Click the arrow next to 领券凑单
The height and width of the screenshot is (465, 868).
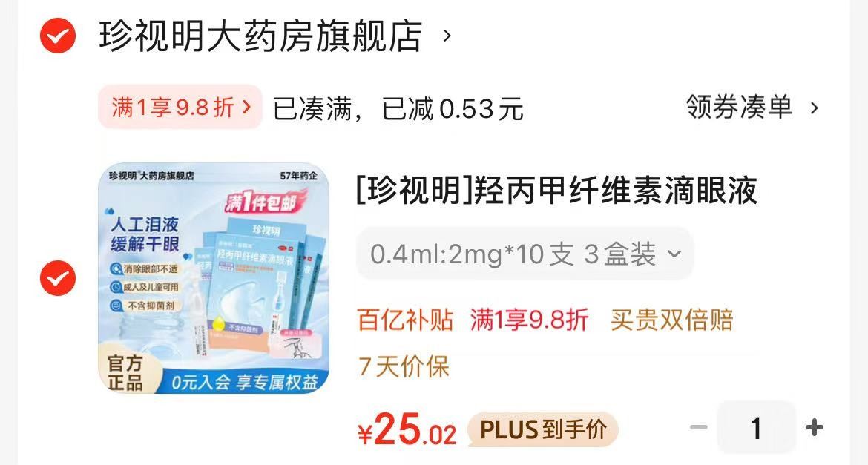click(x=814, y=108)
